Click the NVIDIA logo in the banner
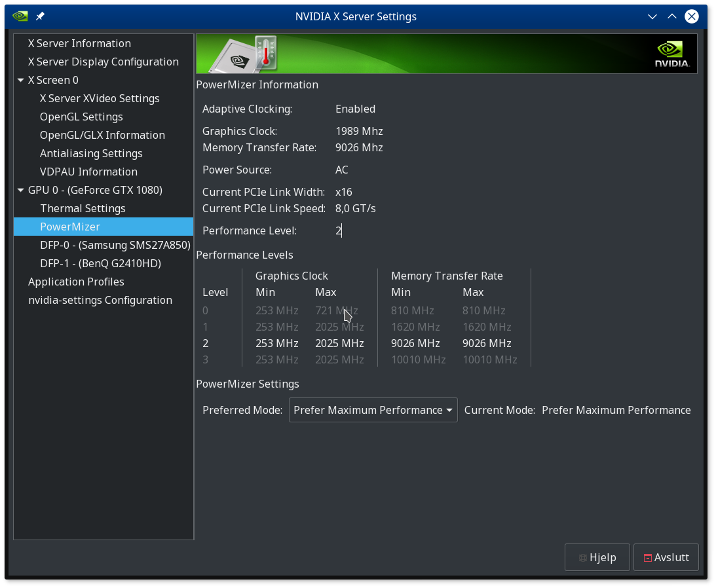The height and width of the screenshot is (588, 716). point(671,54)
